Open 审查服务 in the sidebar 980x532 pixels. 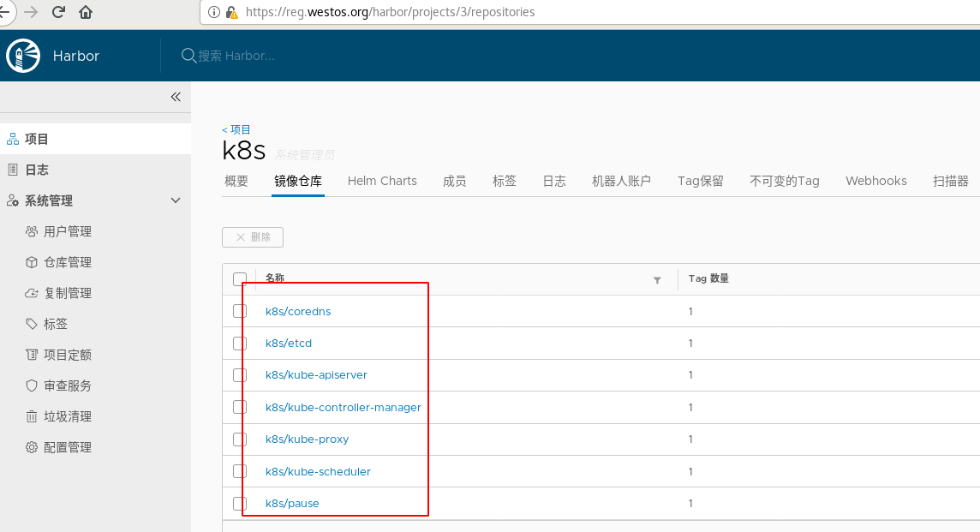pos(68,386)
